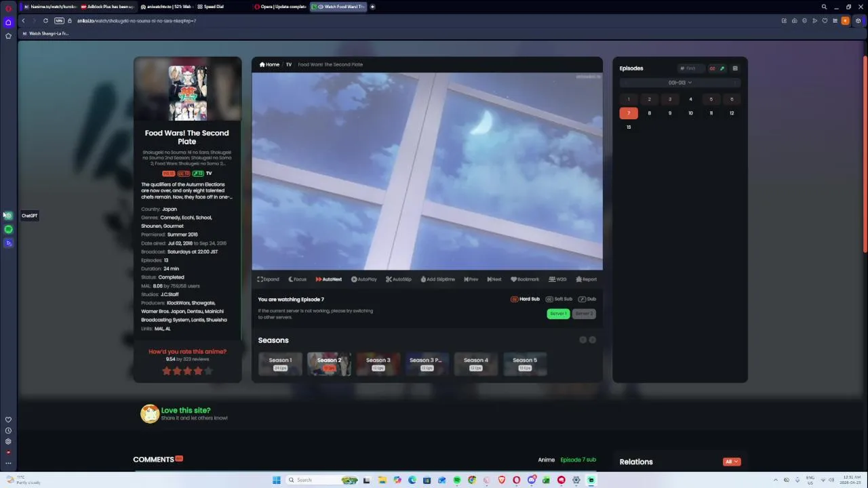This screenshot has height=488, width=868.
Task: Click the Gourmet genre link
Action: (174, 226)
